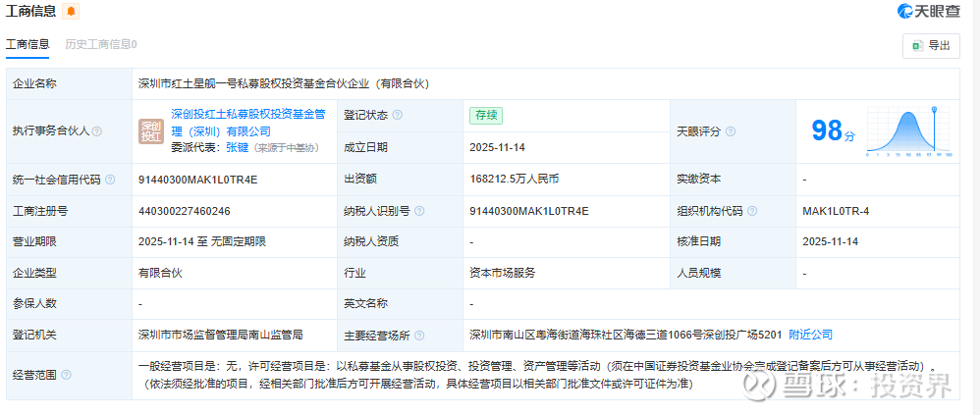This screenshot has width=980, height=415.
Task: Select the 工商信息 tab
Action: (27, 44)
